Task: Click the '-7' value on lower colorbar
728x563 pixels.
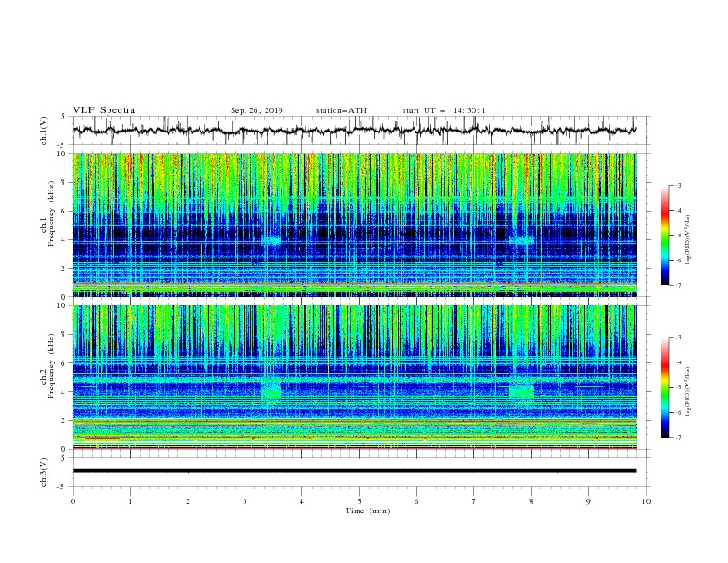Action: tap(678, 438)
